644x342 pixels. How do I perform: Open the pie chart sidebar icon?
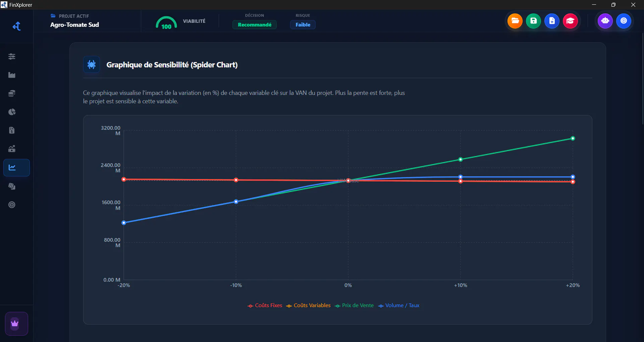point(12,112)
